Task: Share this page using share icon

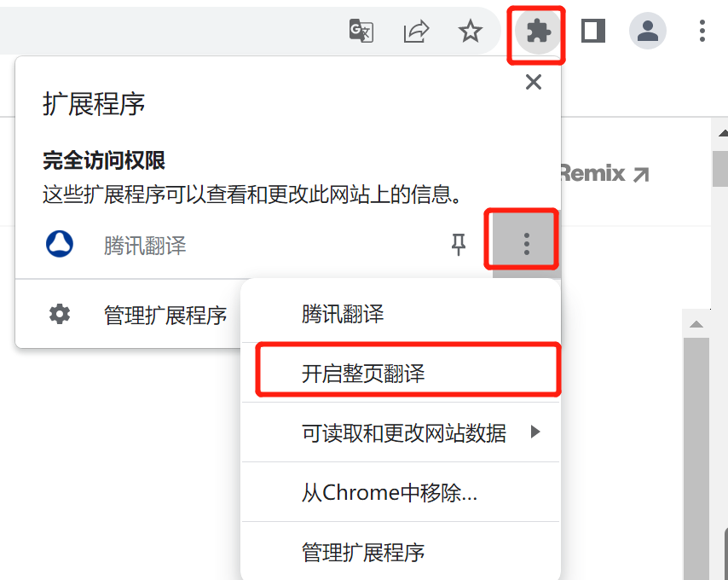Action: pos(416,31)
